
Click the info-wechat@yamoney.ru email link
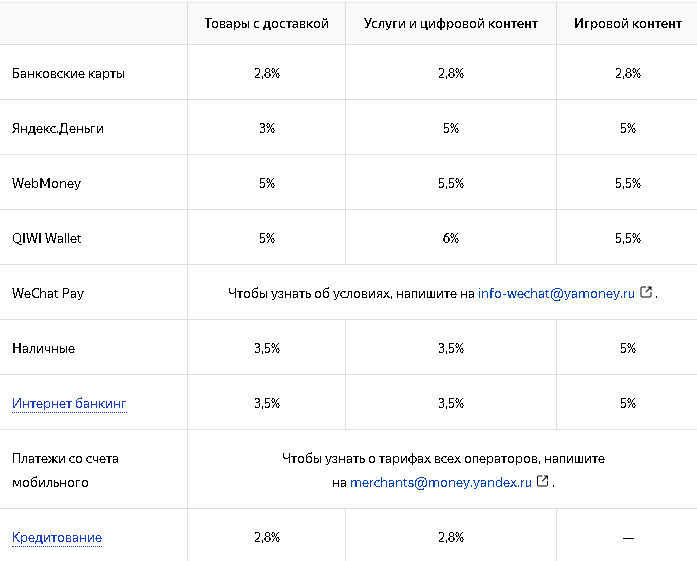(x=556, y=294)
